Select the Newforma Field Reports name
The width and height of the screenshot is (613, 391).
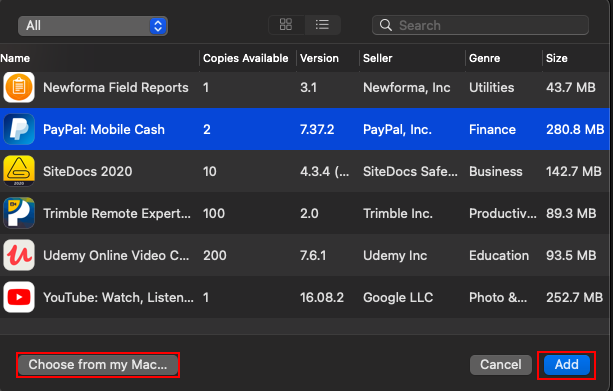pyautogui.click(x=116, y=88)
